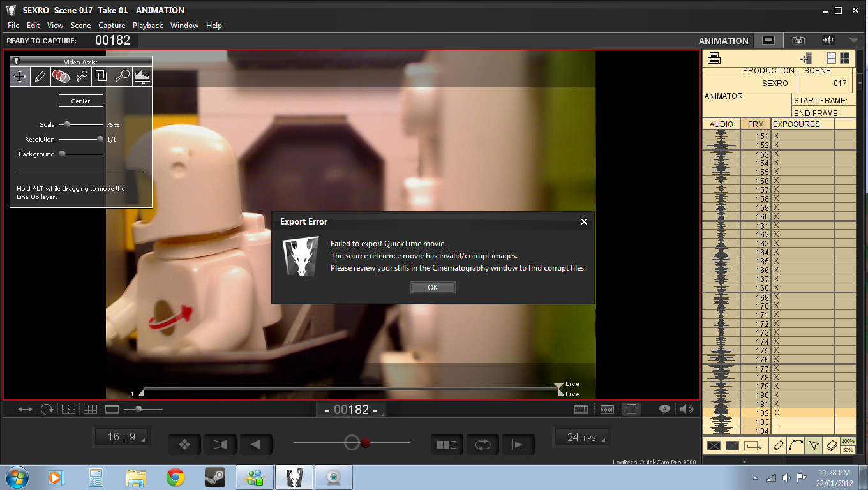Click the play backward button

256,445
